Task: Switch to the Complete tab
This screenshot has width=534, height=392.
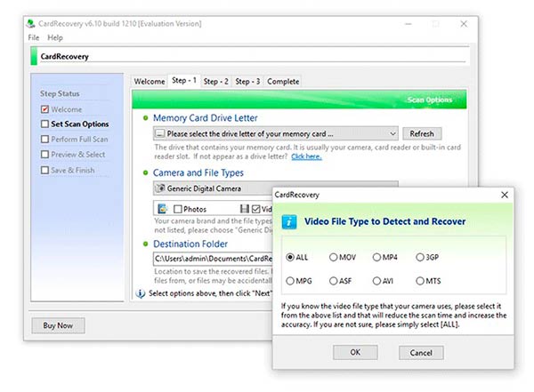Action: (283, 82)
